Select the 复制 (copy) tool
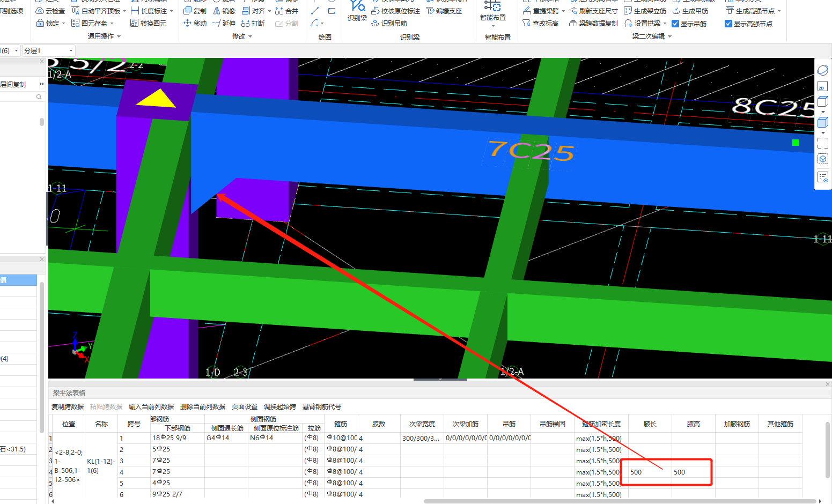The width and height of the screenshot is (832, 504). [195, 11]
